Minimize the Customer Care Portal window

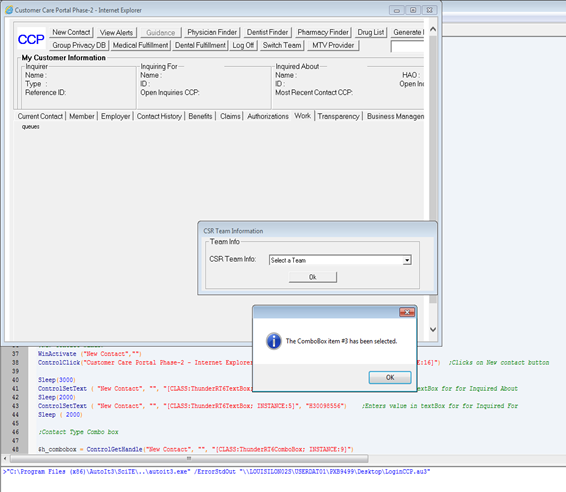396,10
